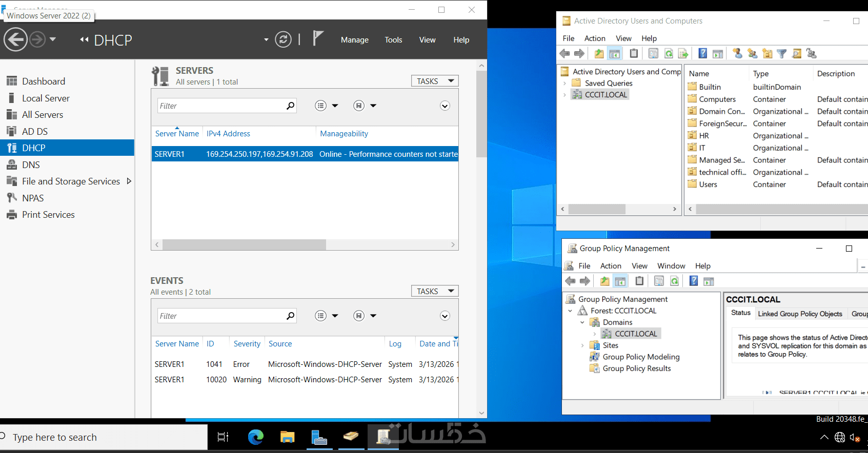This screenshot has height=453, width=868.
Task: Select event ID 1041 error row
Action: tap(305, 364)
